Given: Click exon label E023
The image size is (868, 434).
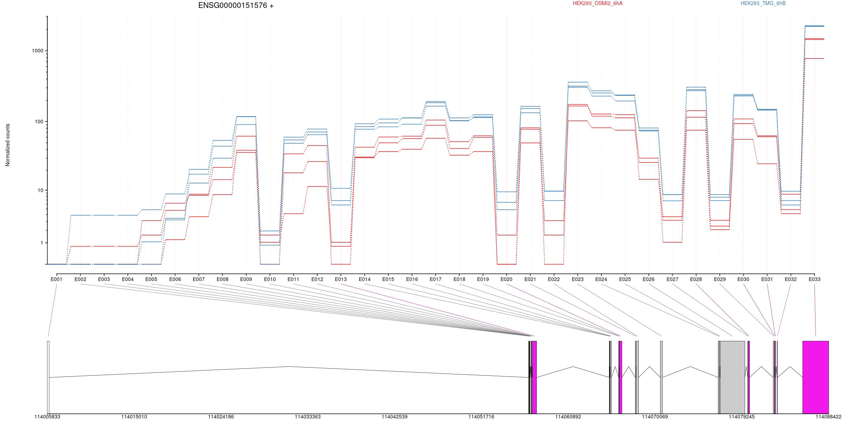Looking at the screenshot, I should tap(578, 279).
